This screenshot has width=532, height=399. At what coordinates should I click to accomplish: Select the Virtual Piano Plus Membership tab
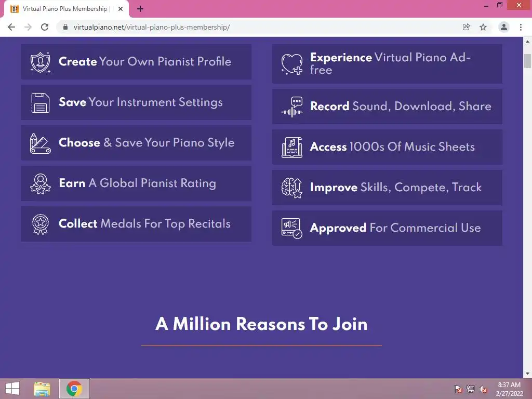(66, 9)
